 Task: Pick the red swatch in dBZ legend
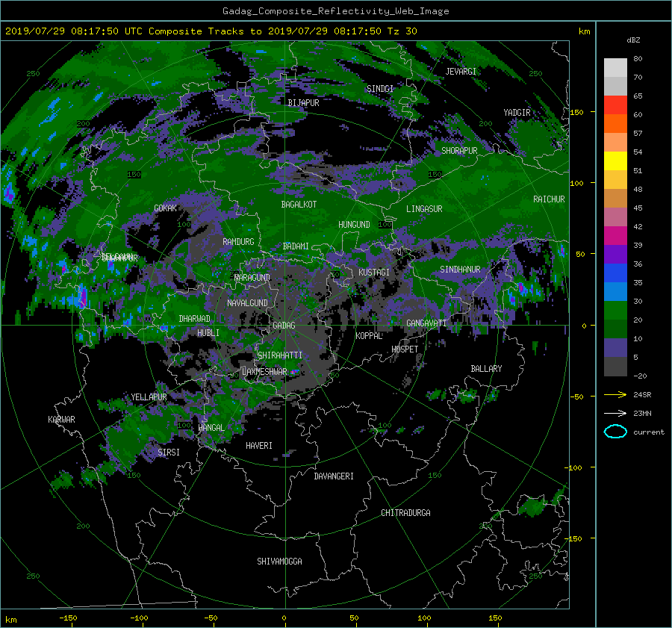click(x=615, y=105)
